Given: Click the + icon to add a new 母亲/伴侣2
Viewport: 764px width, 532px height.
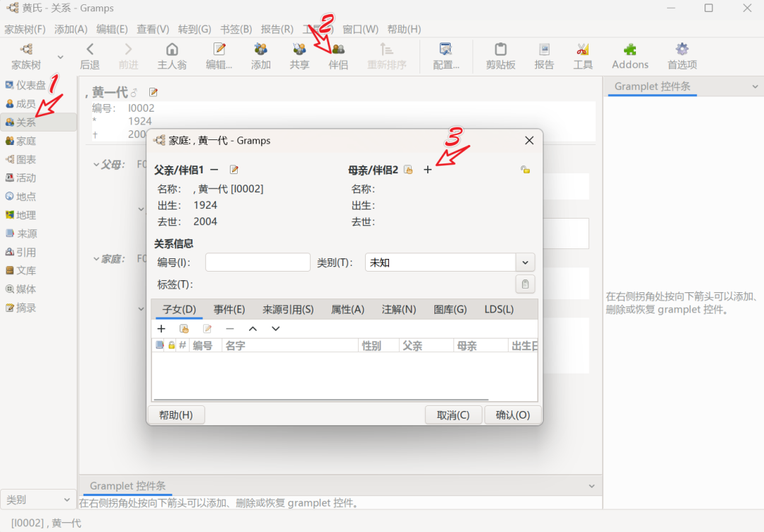Looking at the screenshot, I should (x=427, y=170).
